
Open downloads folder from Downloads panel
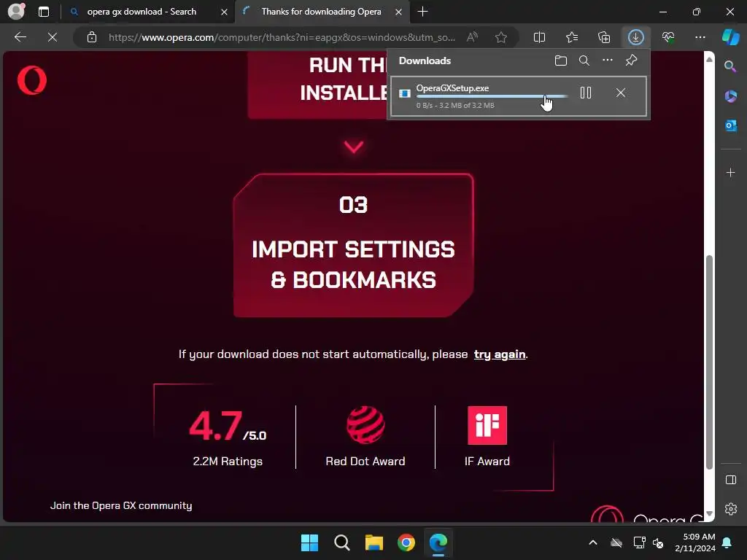coord(561,61)
